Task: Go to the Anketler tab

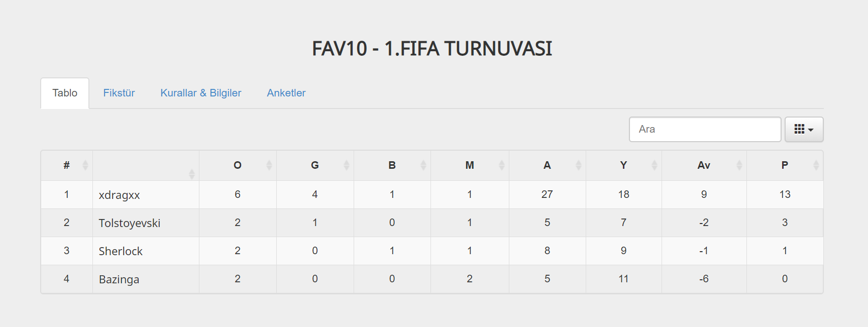Action: pyautogui.click(x=286, y=93)
